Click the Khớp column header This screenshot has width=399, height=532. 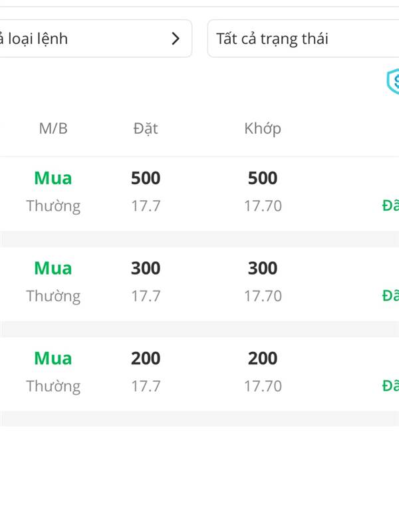pos(263,129)
